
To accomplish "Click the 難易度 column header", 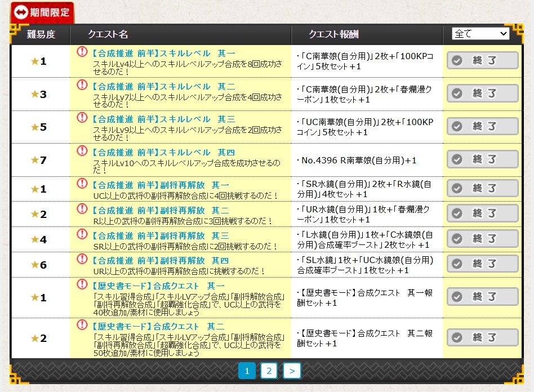I will click(x=41, y=34).
